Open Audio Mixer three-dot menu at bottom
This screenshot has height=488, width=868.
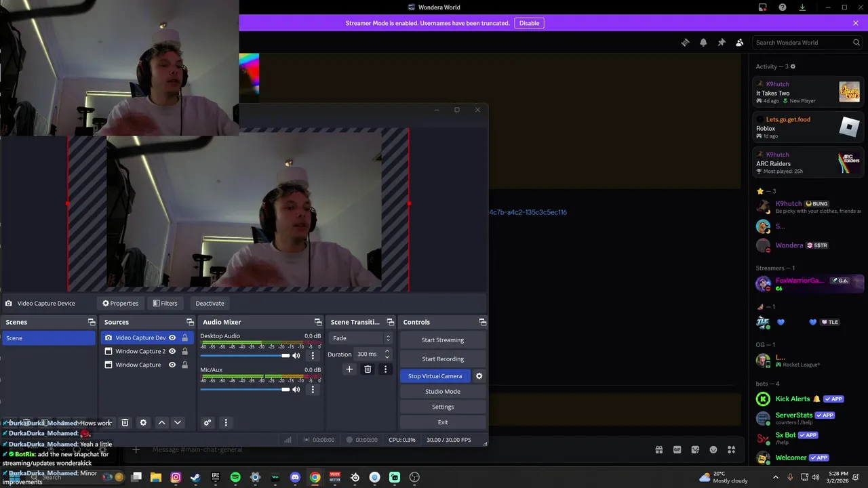click(226, 422)
